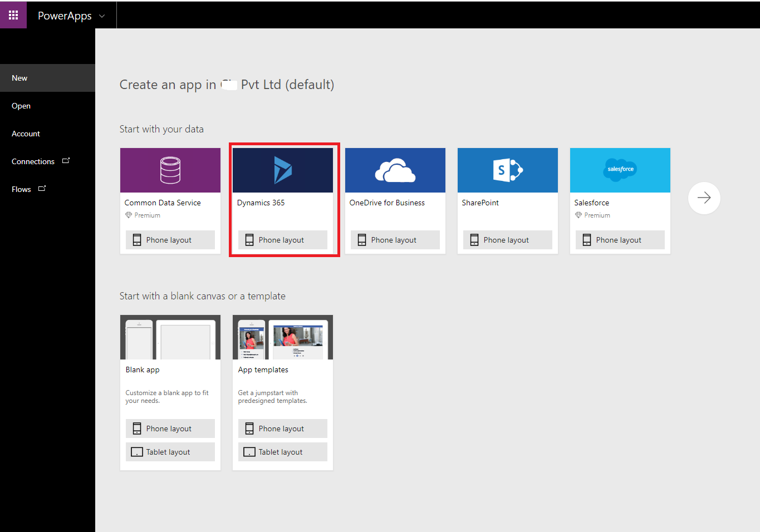Viewport: 760px width, 532px height.
Task: Select the OneDrive for Business cloud icon
Action: tap(395, 169)
